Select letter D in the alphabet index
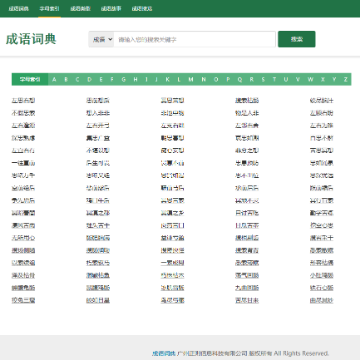This screenshot has width=360, height=360. point(89,79)
